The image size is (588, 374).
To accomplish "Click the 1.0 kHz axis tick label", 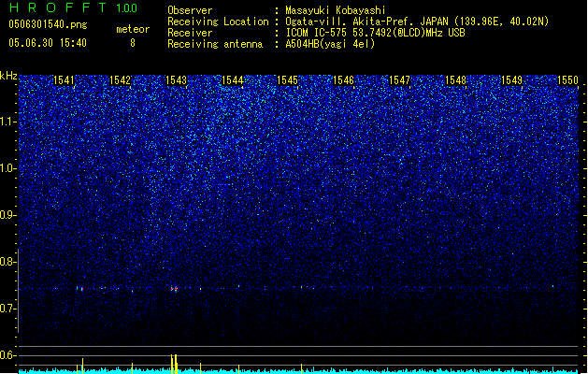I will click(7, 168).
